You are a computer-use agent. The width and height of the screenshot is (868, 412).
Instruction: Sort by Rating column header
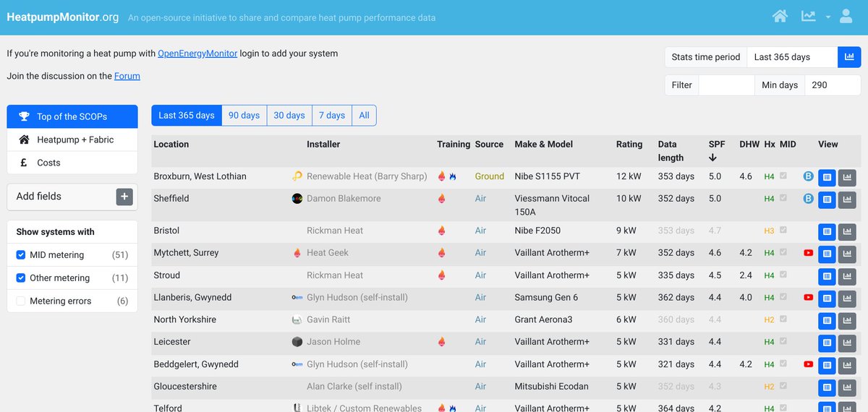(x=629, y=145)
